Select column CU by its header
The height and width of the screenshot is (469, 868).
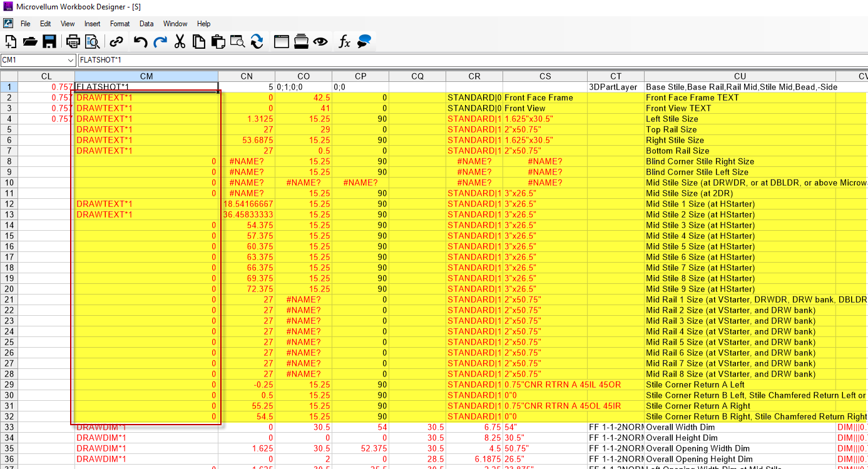pos(740,76)
